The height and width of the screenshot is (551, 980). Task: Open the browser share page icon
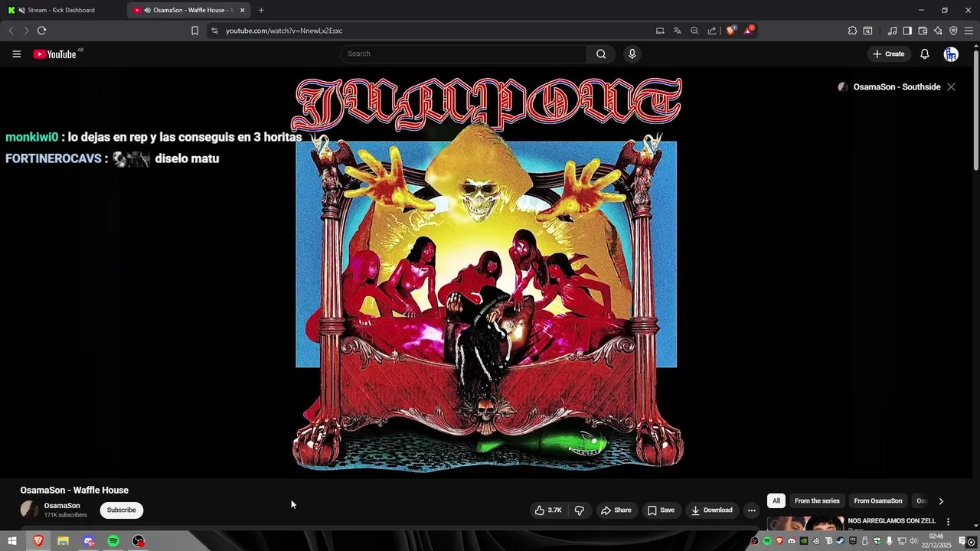[712, 31]
